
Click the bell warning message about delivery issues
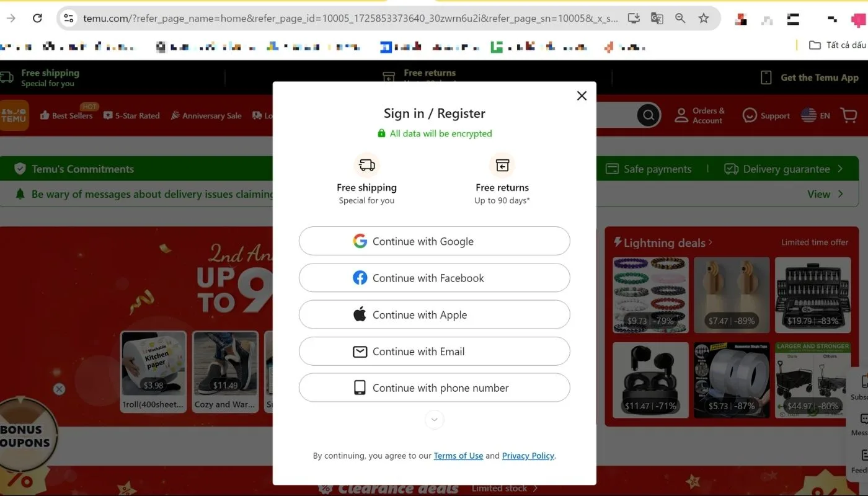(x=146, y=194)
